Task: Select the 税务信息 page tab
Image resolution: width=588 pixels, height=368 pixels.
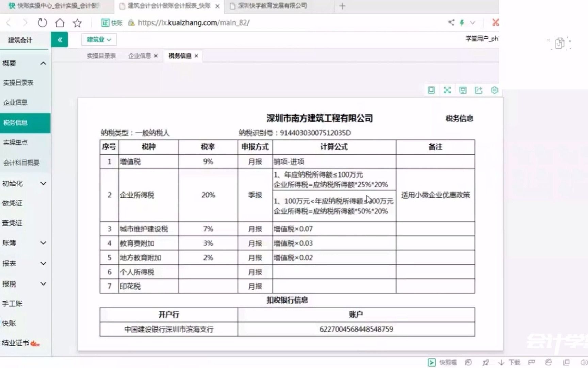Action: [x=180, y=56]
